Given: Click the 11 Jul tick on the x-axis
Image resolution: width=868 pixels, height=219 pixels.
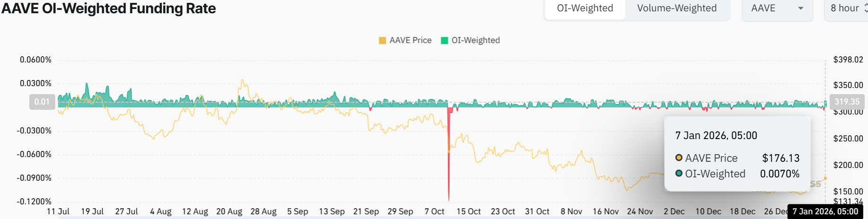Looking at the screenshot, I should point(58,211).
